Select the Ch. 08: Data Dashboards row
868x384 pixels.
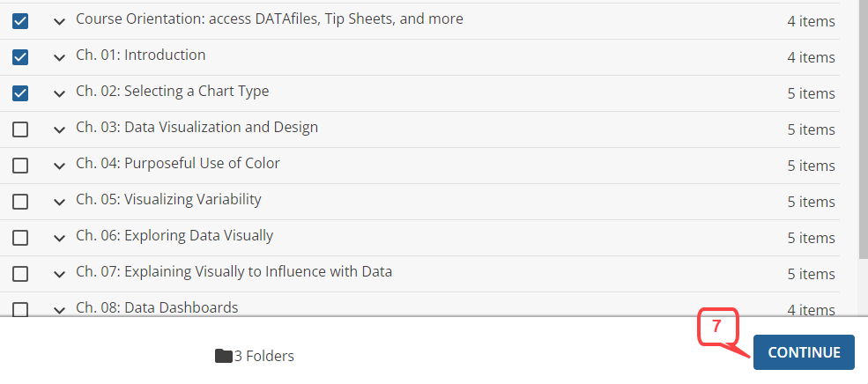tap(419, 305)
